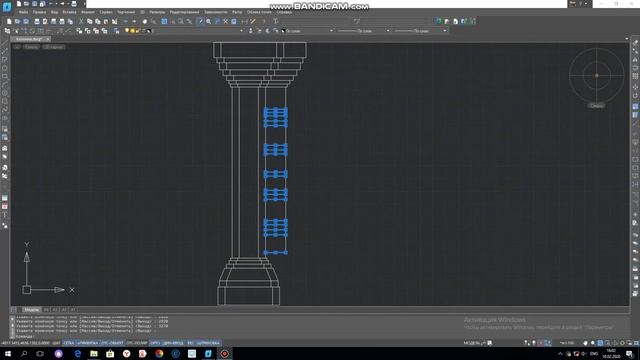Viewport: 640px width, 360px height.
Task: Click the layer lightbulb on/off icon
Action: [127, 31]
